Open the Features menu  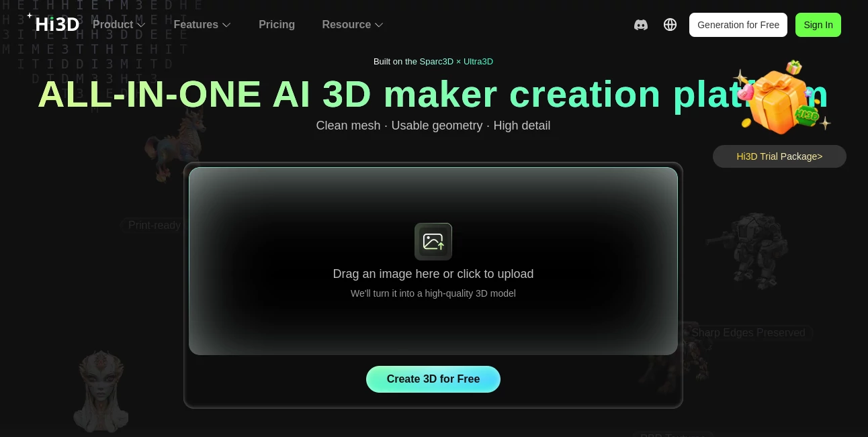click(x=202, y=25)
